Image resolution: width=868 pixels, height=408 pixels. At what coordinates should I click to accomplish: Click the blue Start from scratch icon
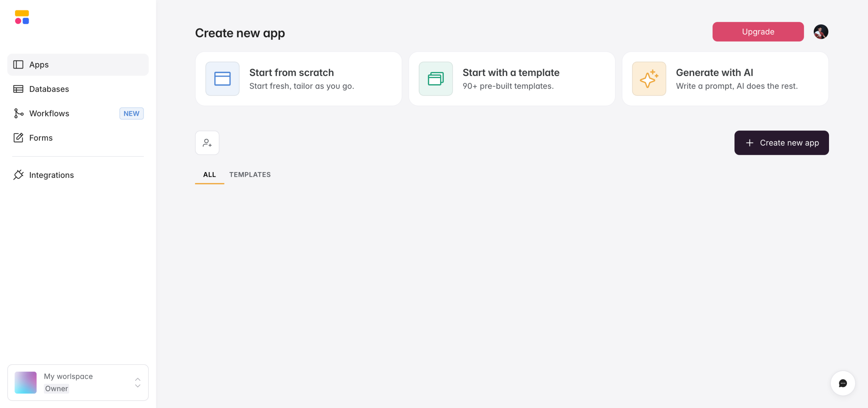(222, 79)
